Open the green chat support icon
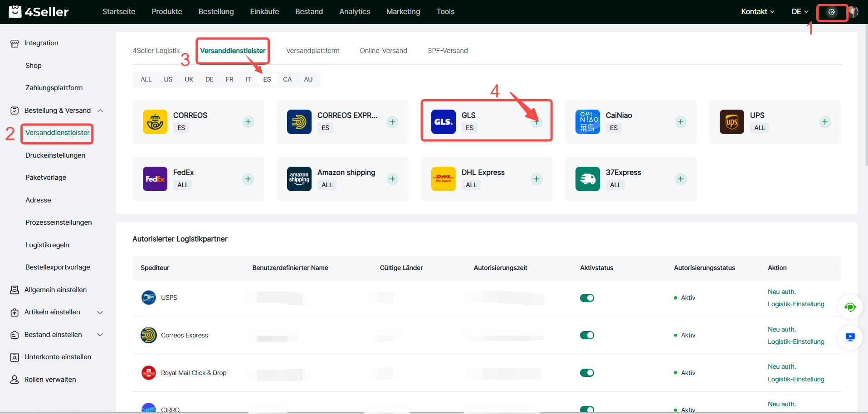 (x=850, y=307)
